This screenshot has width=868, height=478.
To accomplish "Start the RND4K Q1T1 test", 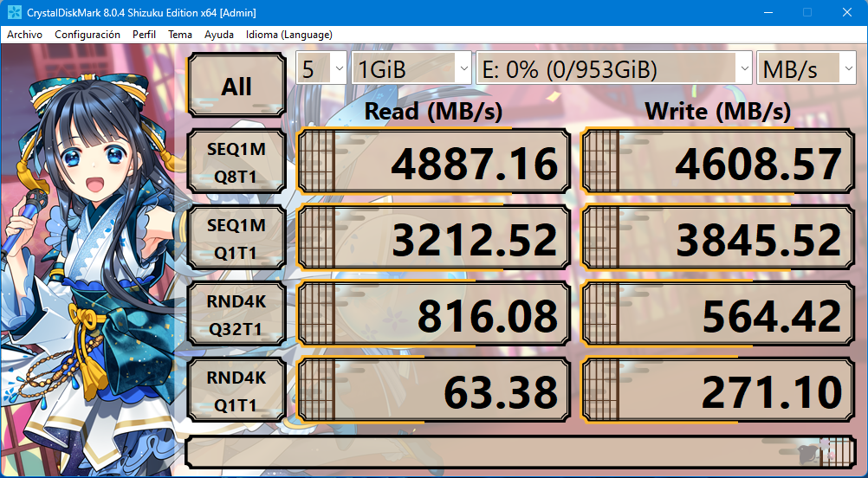I will (237, 391).
